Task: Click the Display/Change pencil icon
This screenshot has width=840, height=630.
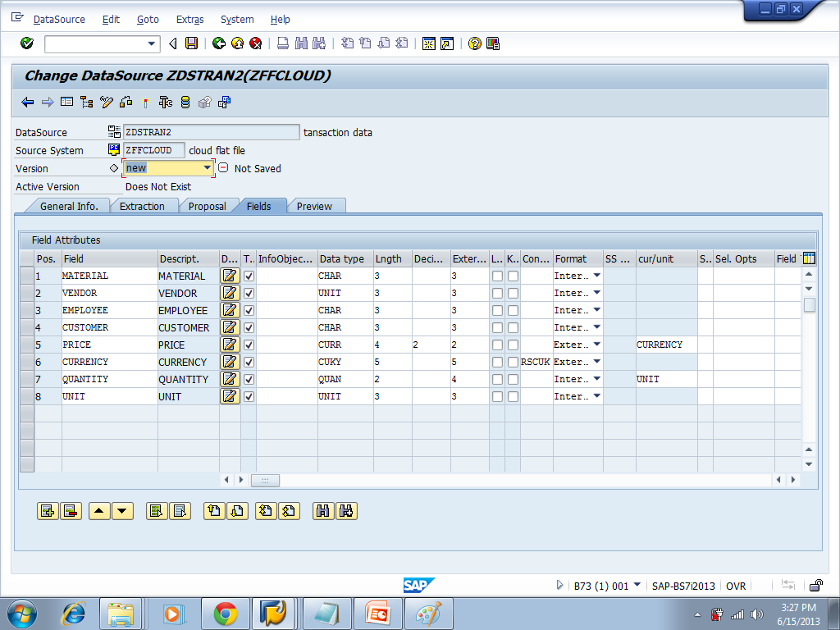Action: (x=107, y=102)
